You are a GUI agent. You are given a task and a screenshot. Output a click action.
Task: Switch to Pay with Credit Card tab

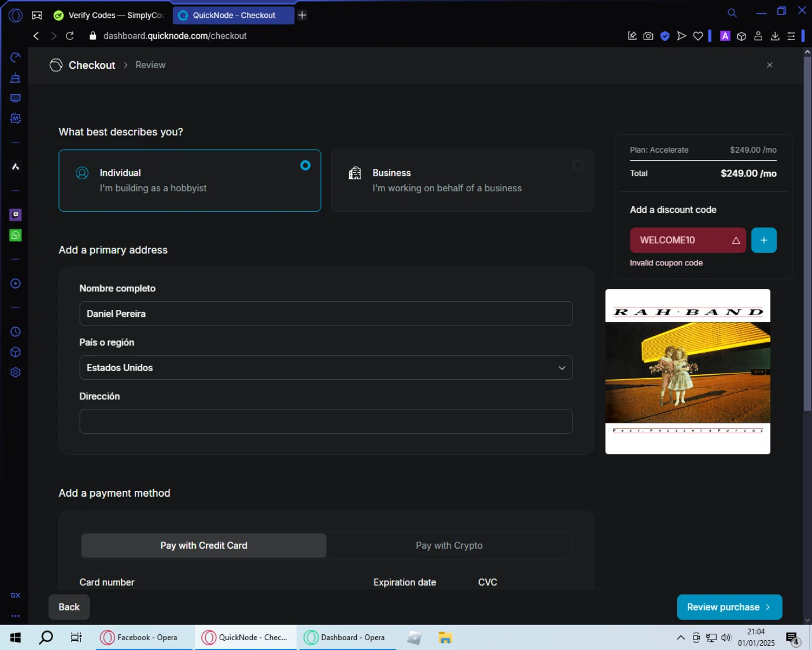point(204,545)
